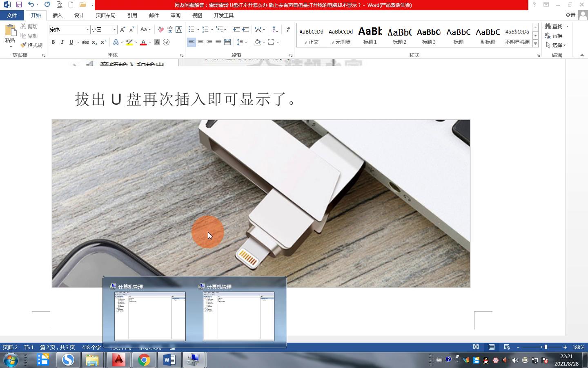The height and width of the screenshot is (368, 588).
Task: Toggle italic formatting
Action: coord(62,42)
